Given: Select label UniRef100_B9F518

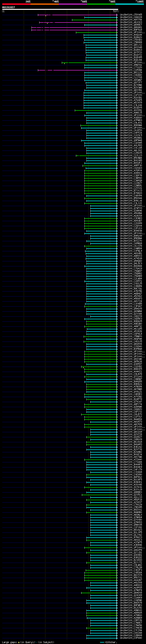Looking at the screenshot, I should [131, 30].
